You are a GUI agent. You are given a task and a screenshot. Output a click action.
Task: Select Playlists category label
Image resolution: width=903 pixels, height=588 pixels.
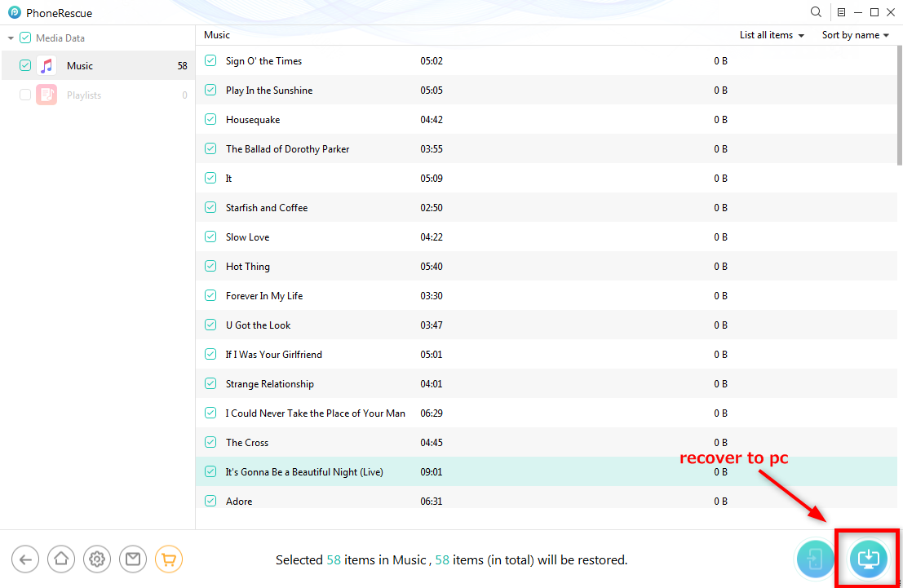(84, 95)
